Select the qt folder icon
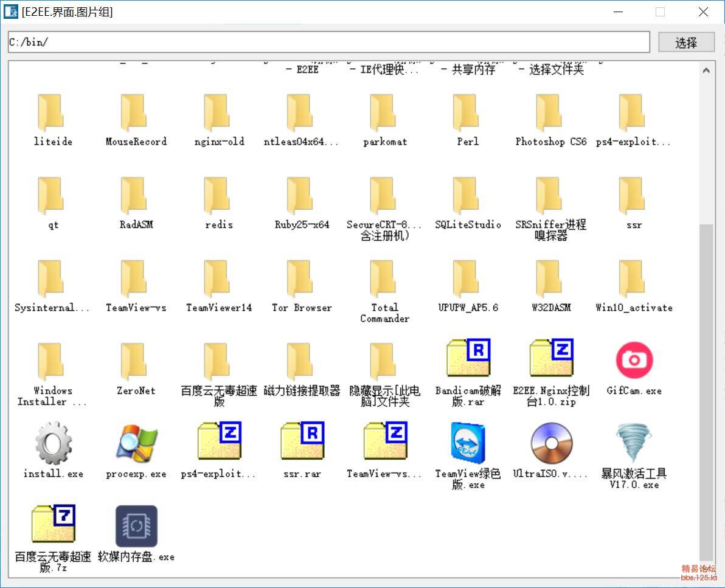Viewport: 725px width, 588px height. coord(51,196)
